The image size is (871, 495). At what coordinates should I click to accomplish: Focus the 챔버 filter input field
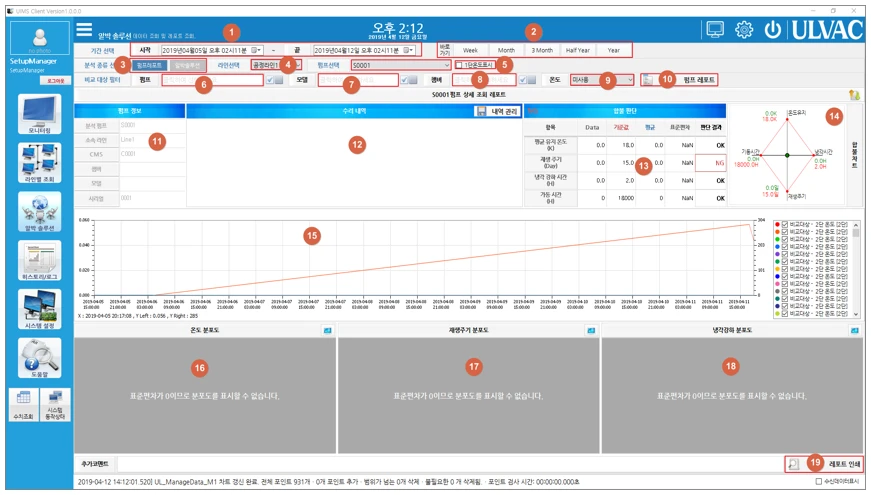click(x=484, y=80)
